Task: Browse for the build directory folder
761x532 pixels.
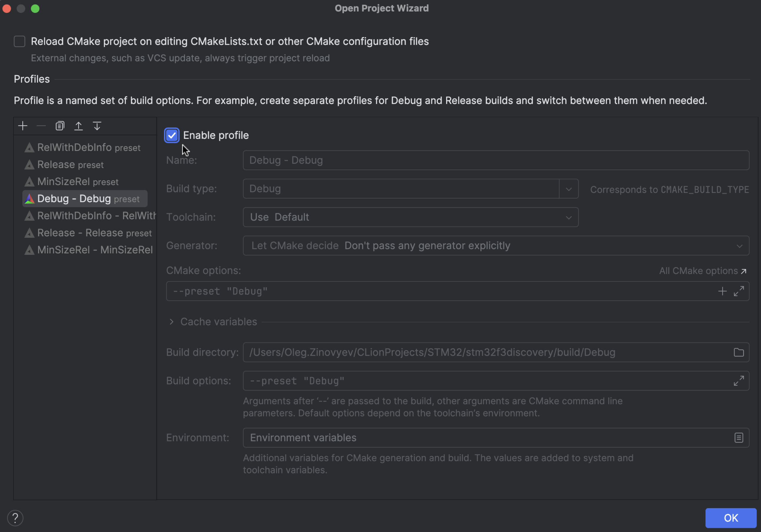Action: [738, 352]
